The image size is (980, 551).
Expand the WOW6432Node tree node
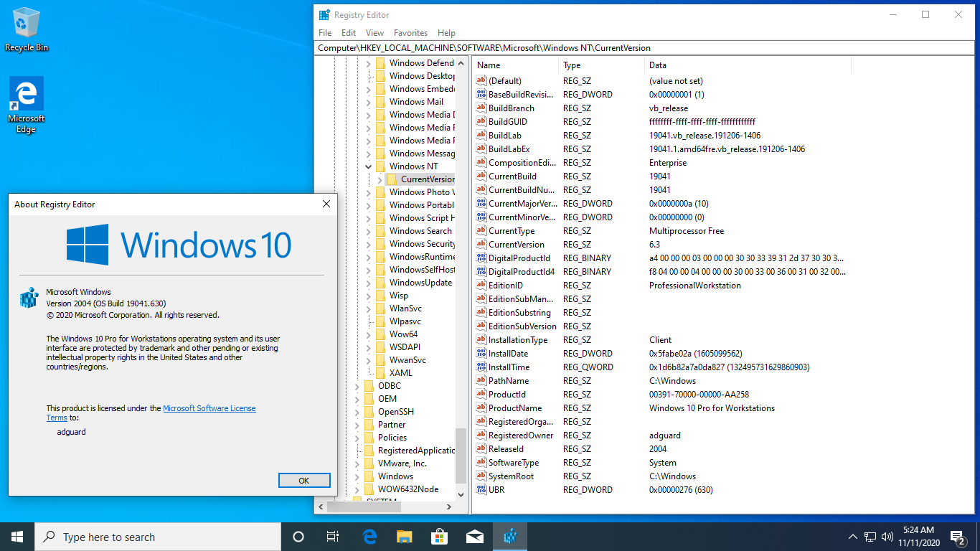(357, 489)
